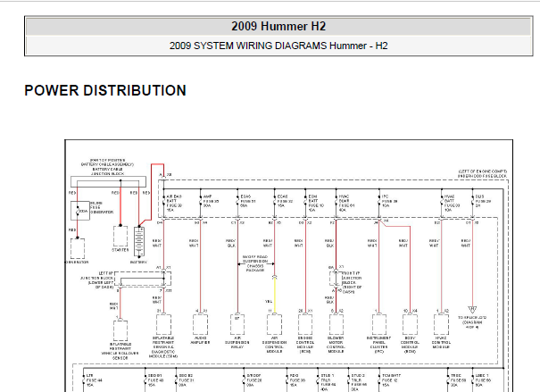Click the "RIGHT I/P JUNCTION BLOCK" label
Image resolution: width=540 pixels, height=392 pixels.
[352, 282]
